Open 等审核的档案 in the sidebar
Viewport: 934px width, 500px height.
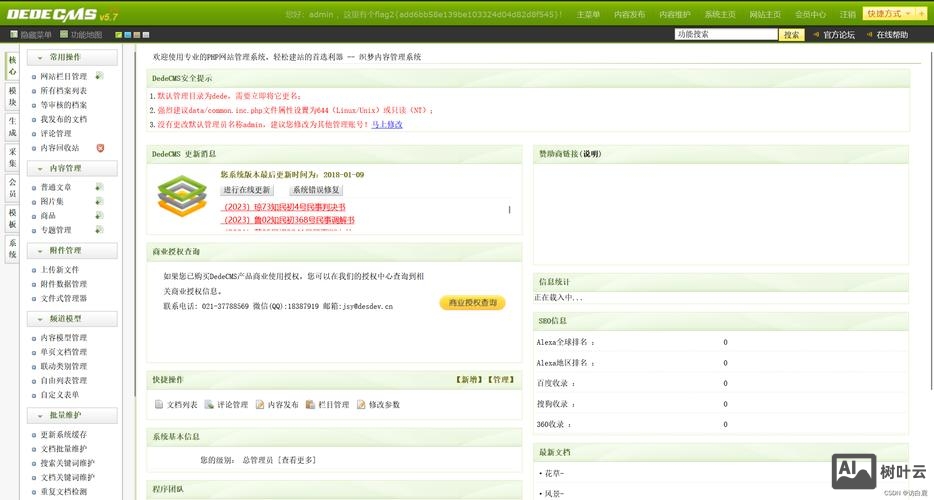point(64,105)
